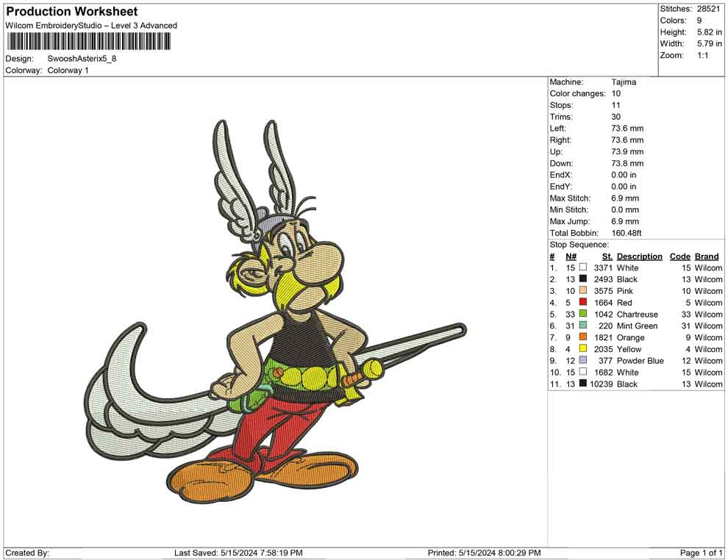Click the barcode under the title

click(88, 41)
